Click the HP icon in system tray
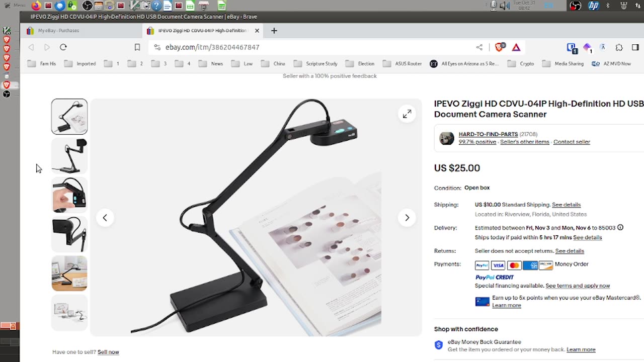 (x=594, y=6)
